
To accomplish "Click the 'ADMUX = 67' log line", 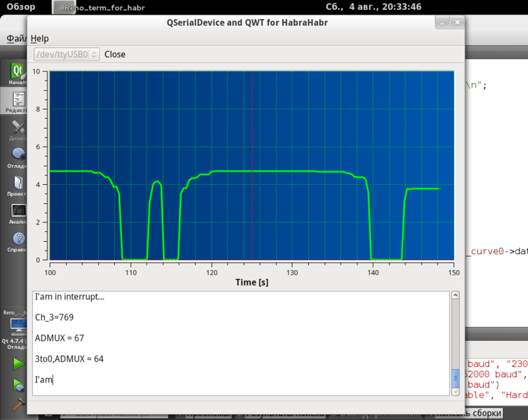I will 59,338.
